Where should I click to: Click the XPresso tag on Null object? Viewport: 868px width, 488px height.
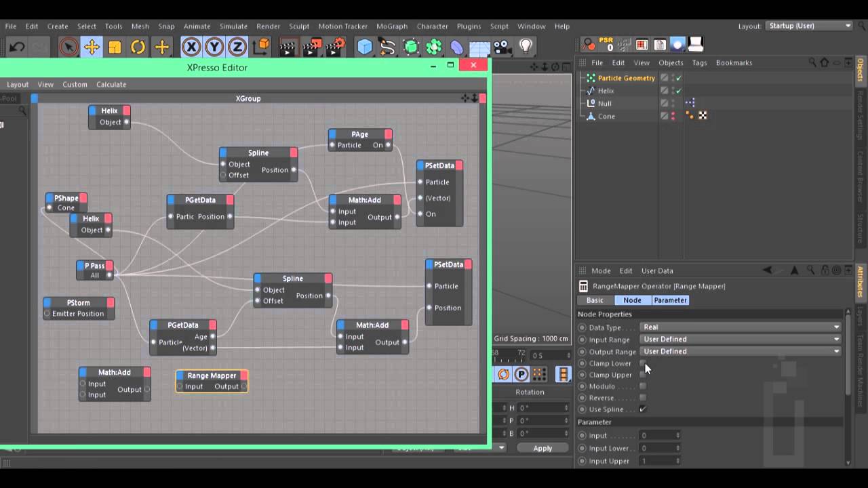690,103
